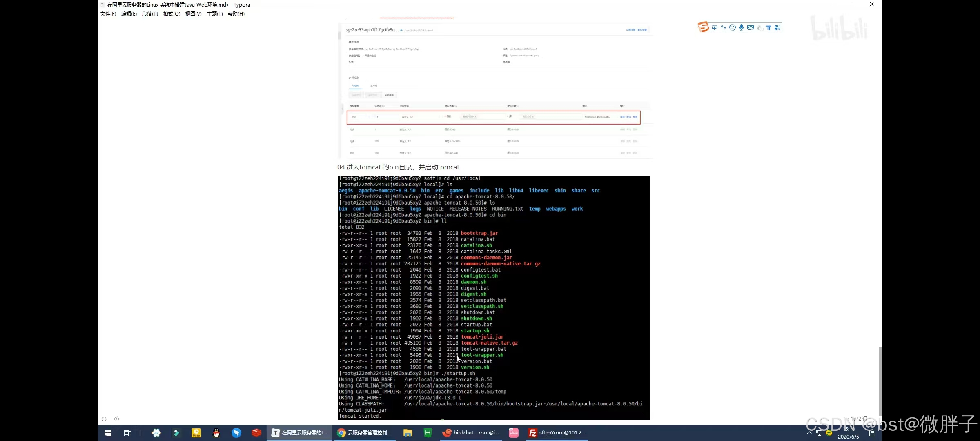Screen dimensions: 980x441
Task: Open the QQ penguin taskbar icon
Action: pyautogui.click(x=216, y=433)
